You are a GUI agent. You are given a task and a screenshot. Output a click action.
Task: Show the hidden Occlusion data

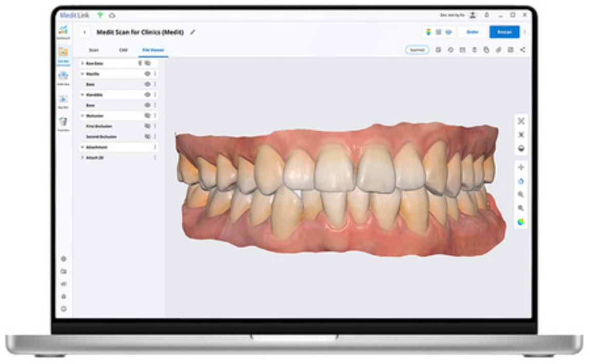(x=147, y=115)
